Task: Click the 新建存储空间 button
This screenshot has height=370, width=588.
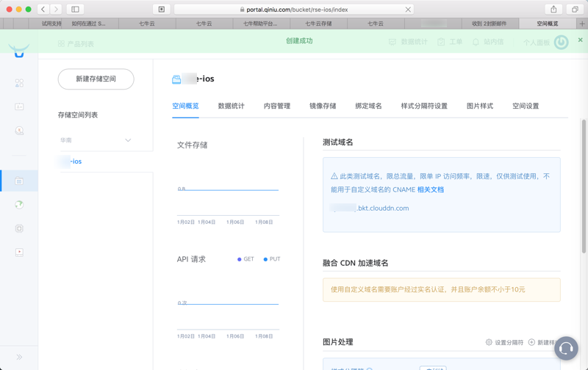Action: point(96,79)
